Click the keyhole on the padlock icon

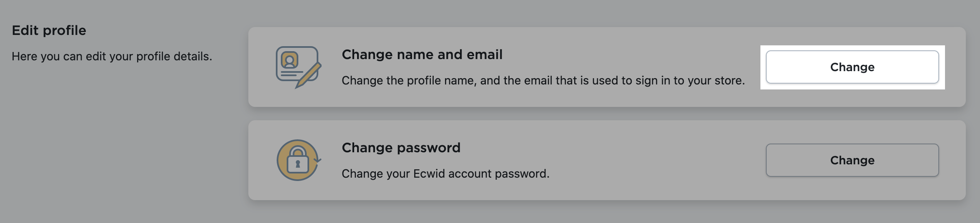[298, 164]
